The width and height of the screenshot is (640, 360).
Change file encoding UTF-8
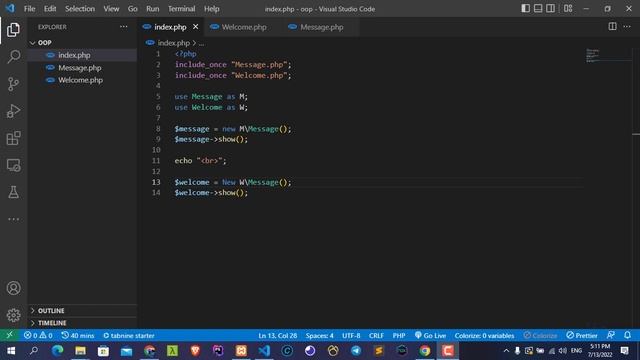pos(351,336)
